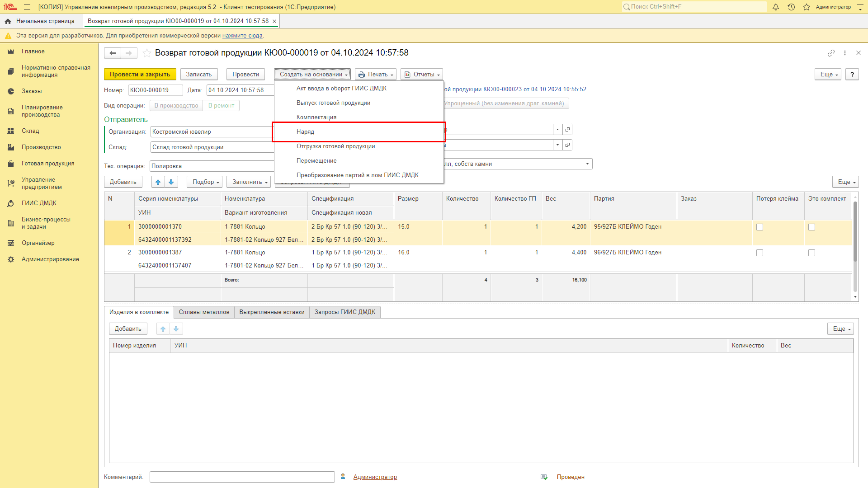The height and width of the screenshot is (488, 868).
Task: Toggle Это комплект checkbox in row 2
Action: coord(811,253)
